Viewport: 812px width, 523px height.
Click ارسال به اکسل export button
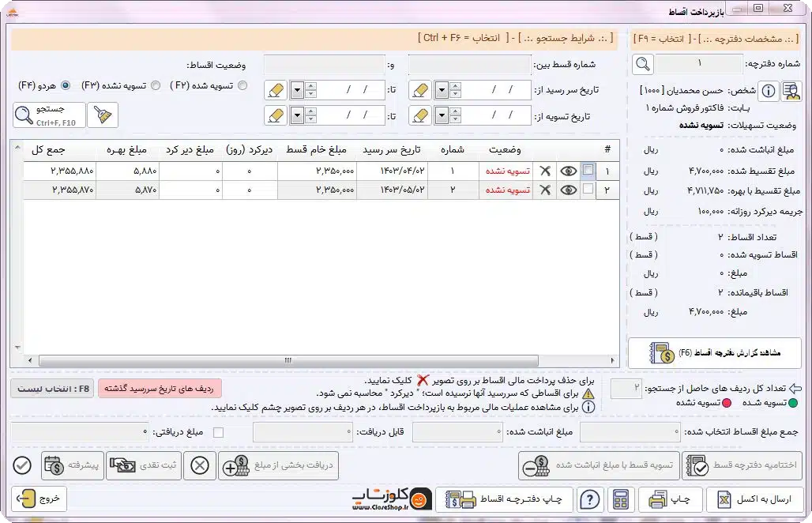tap(755, 499)
